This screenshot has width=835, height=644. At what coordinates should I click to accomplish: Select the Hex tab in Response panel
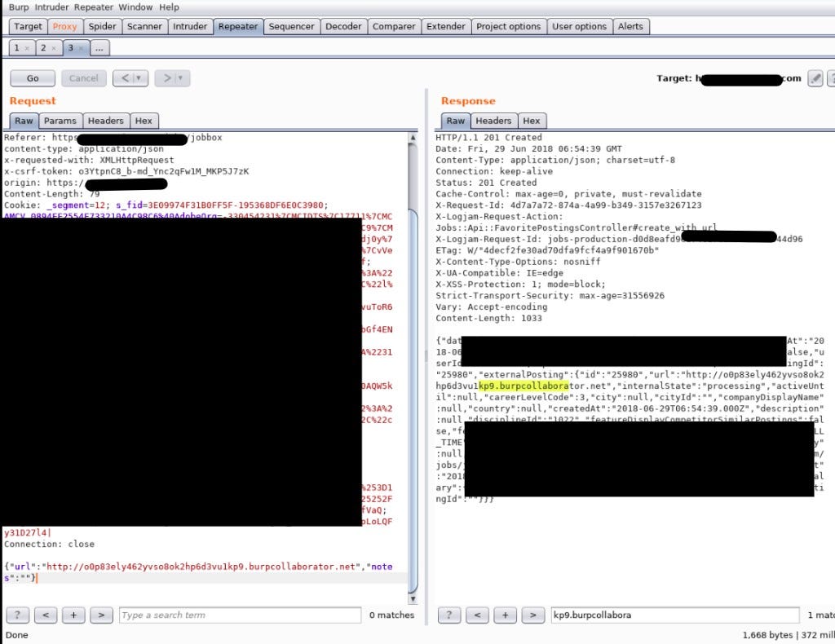click(532, 121)
